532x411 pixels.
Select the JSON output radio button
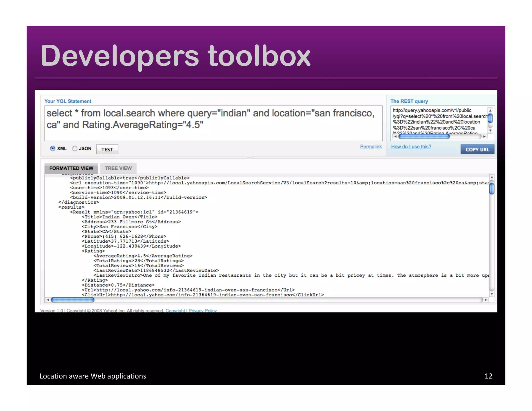click(75, 148)
